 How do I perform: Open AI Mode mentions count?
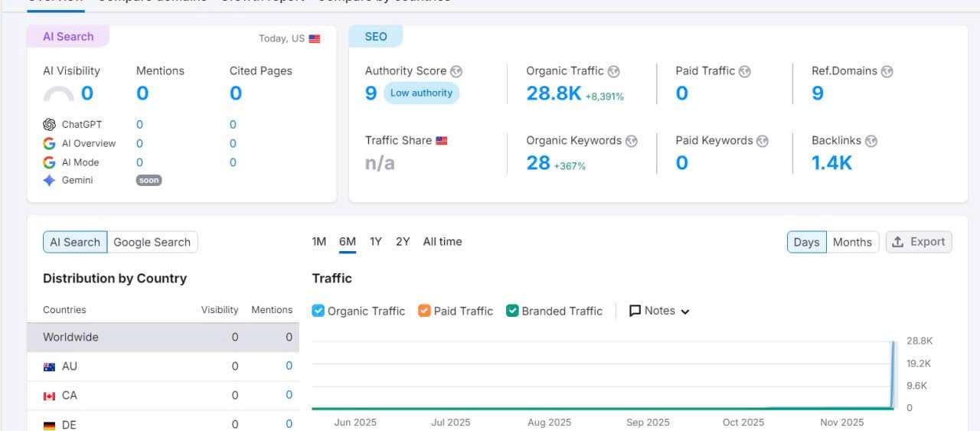click(x=139, y=162)
